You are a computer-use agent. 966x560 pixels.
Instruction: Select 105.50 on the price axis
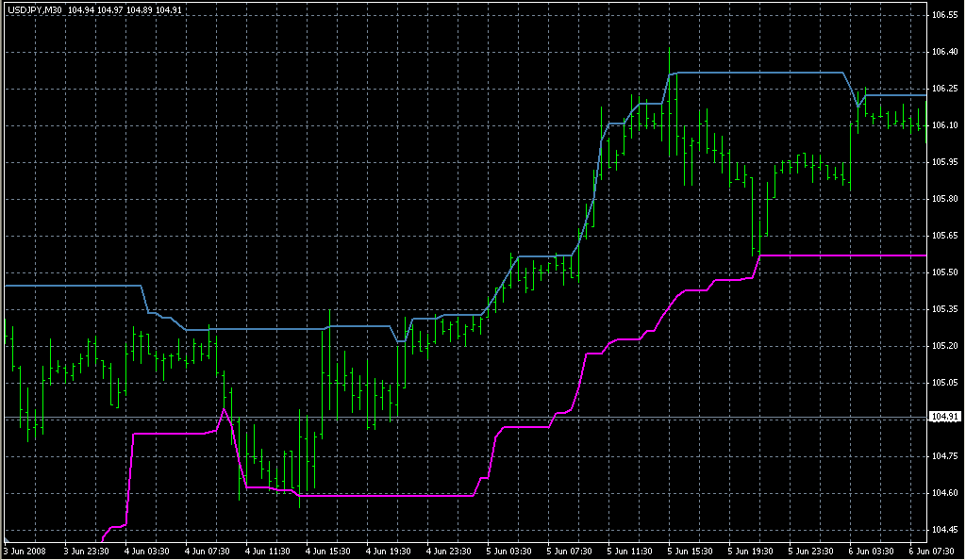click(944, 272)
